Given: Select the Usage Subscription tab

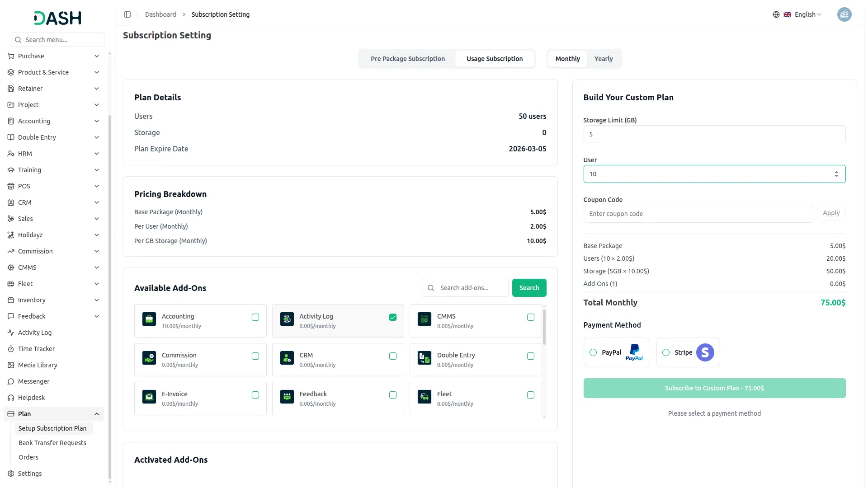Looking at the screenshot, I should (x=495, y=59).
